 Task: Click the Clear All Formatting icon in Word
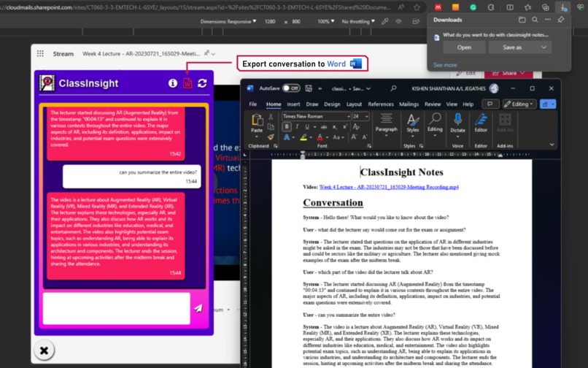(356, 127)
